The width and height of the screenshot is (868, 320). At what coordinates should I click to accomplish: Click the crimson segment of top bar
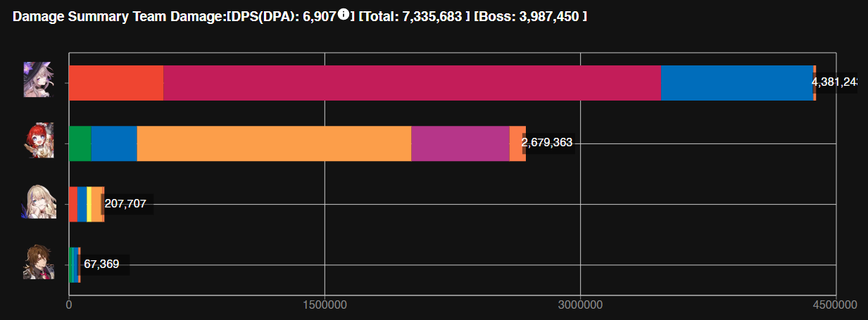[x=413, y=83]
